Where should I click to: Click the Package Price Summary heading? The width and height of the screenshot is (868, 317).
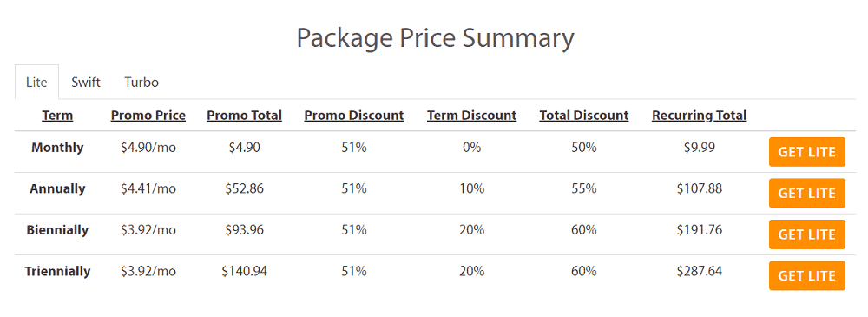[x=435, y=40]
